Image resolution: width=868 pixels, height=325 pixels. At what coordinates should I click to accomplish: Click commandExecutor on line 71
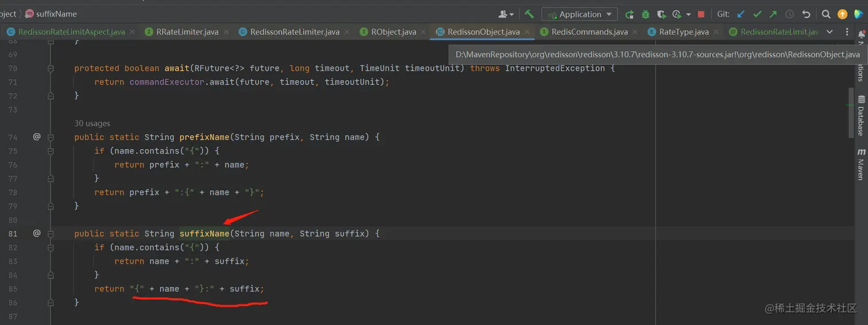click(x=166, y=82)
